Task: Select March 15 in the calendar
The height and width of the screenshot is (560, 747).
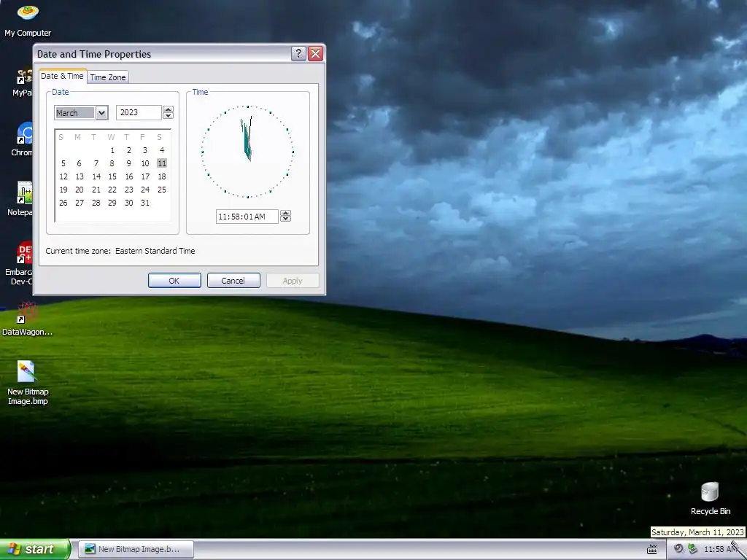Action: 112,176
